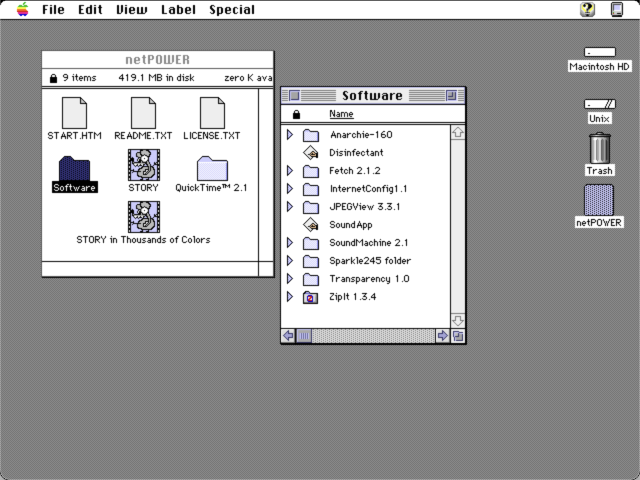Select the Trash icon
This screenshot has width=640, height=480.
pyautogui.click(x=600, y=148)
